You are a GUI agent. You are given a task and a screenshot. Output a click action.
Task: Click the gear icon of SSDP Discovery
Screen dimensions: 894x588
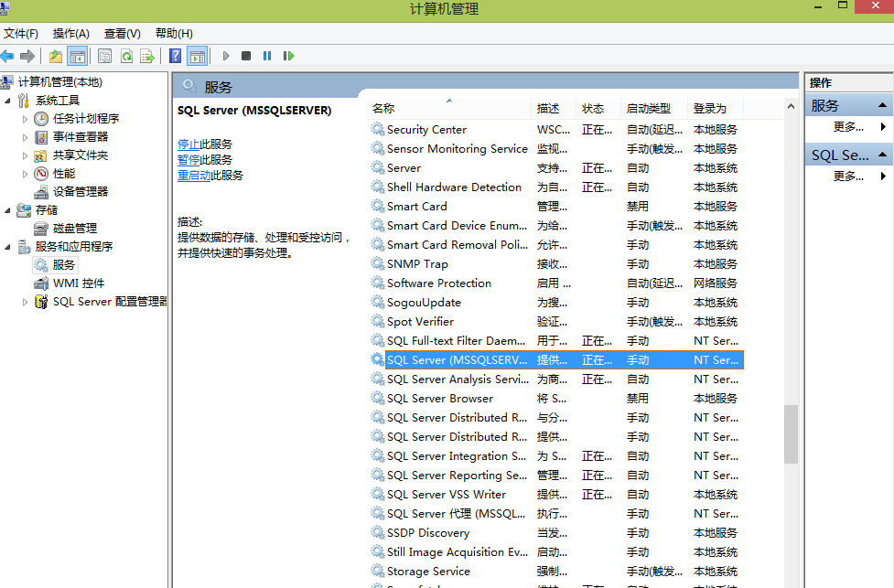coord(377,531)
